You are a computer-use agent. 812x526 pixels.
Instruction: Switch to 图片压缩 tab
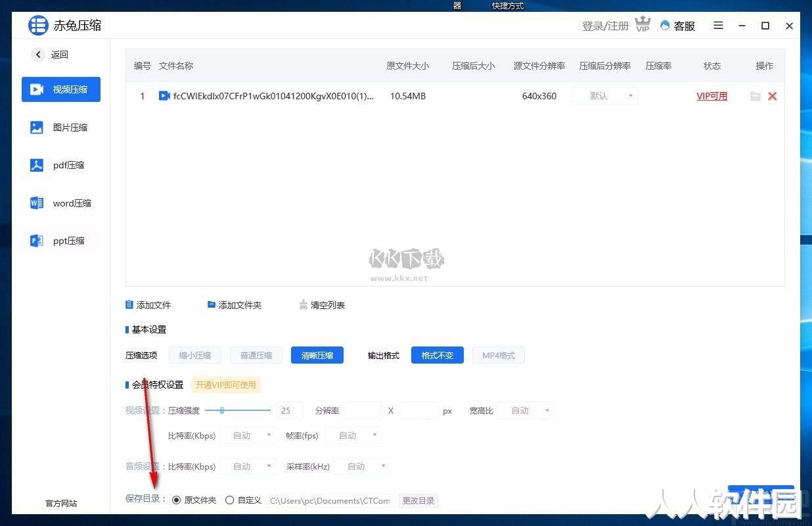click(x=61, y=127)
